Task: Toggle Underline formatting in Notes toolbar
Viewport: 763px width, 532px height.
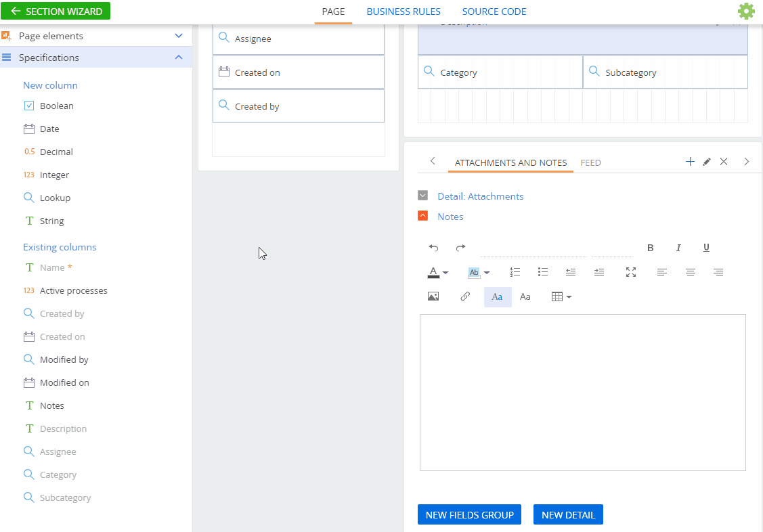Action: pyautogui.click(x=706, y=248)
